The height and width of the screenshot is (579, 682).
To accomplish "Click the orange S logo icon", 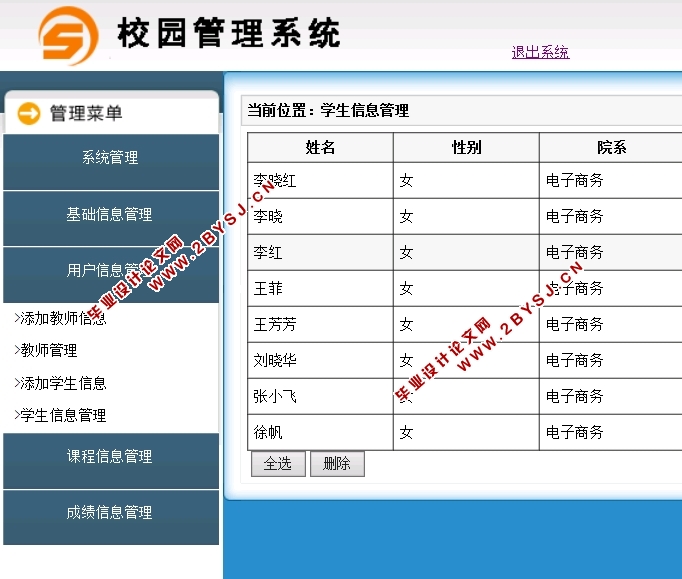I will pos(69,35).
